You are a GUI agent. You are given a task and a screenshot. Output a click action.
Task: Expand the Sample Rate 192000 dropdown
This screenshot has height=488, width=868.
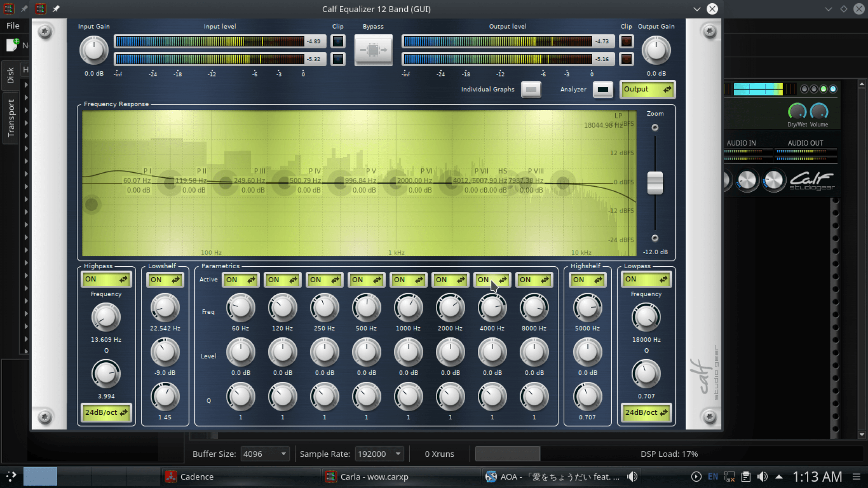tap(379, 454)
